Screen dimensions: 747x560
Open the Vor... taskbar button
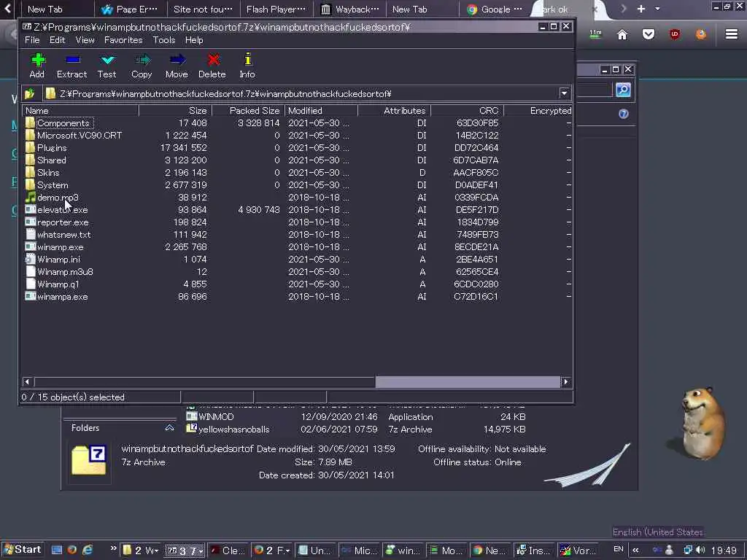click(578, 551)
